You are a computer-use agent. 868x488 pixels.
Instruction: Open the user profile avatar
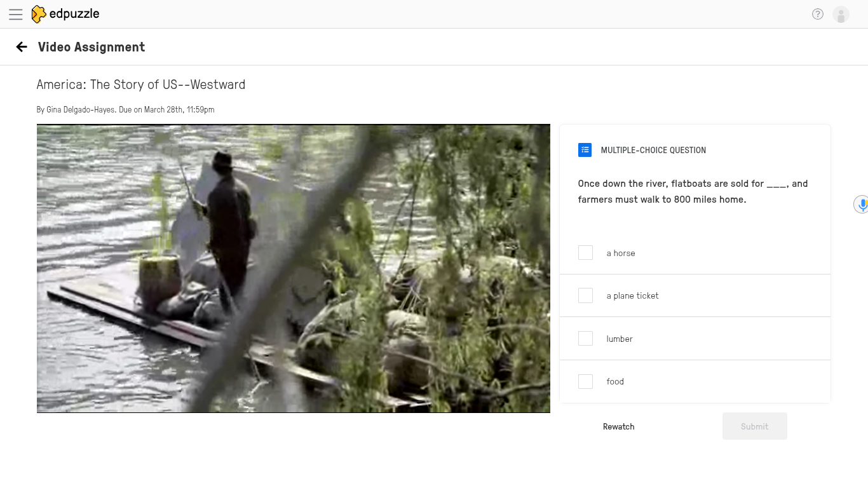pyautogui.click(x=841, y=15)
